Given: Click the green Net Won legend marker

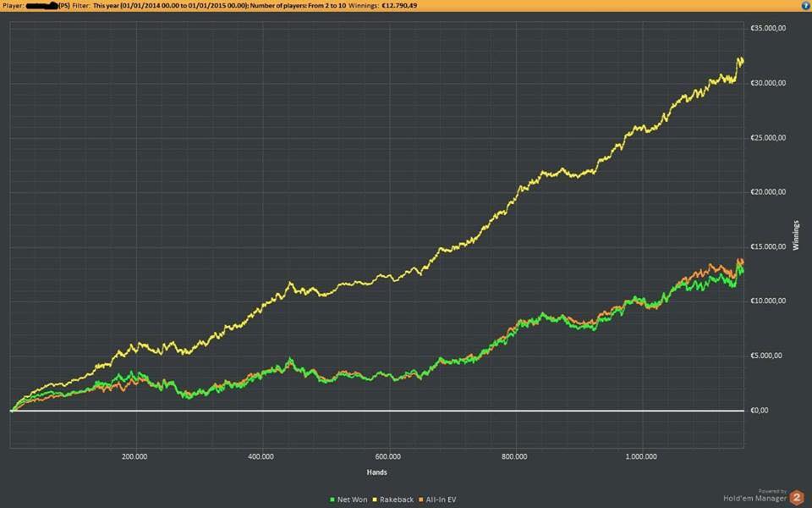Looking at the screenshot, I should pyautogui.click(x=330, y=500).
